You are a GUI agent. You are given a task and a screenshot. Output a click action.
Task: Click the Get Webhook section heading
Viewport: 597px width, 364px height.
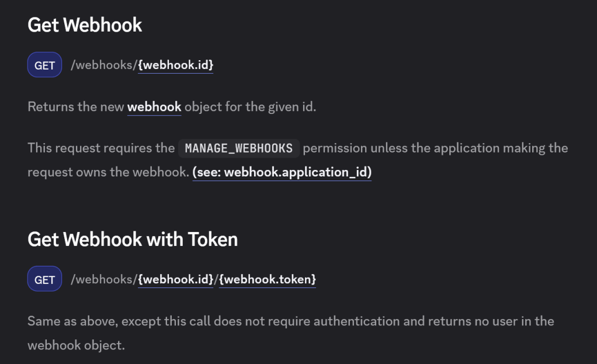tap(85, 25)
